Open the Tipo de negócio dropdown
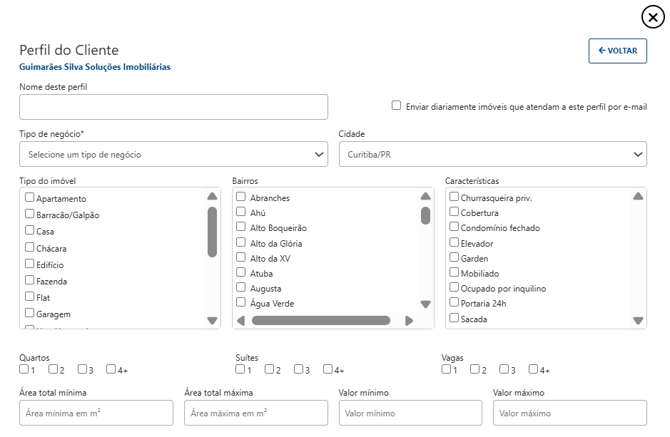The height and width of the screenshot is (437, 670). click(x=173, y=154)
